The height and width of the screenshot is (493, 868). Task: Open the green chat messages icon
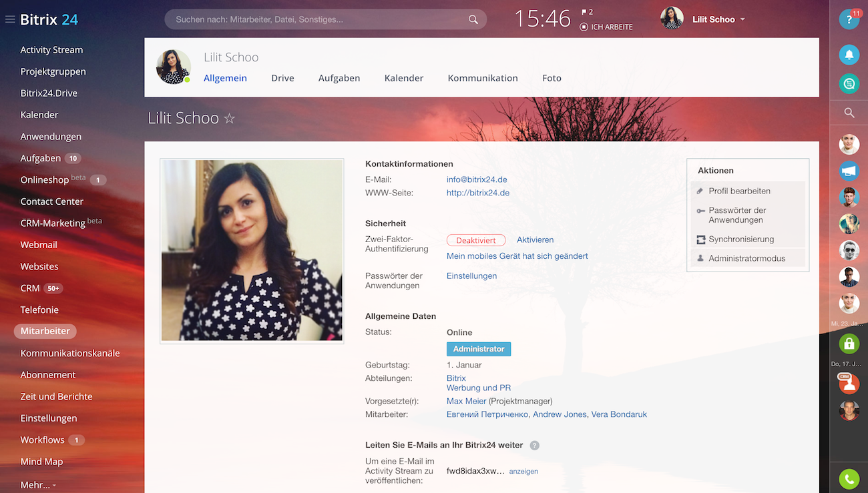[849, 83]
